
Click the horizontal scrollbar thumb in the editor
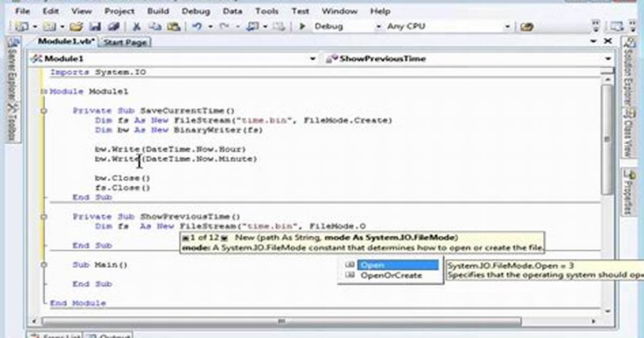(x=282, y=321)
